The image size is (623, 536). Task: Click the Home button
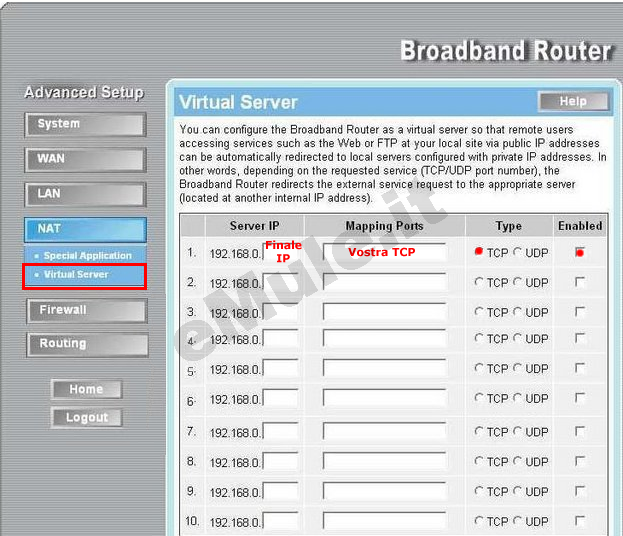[x=86, y=389]
